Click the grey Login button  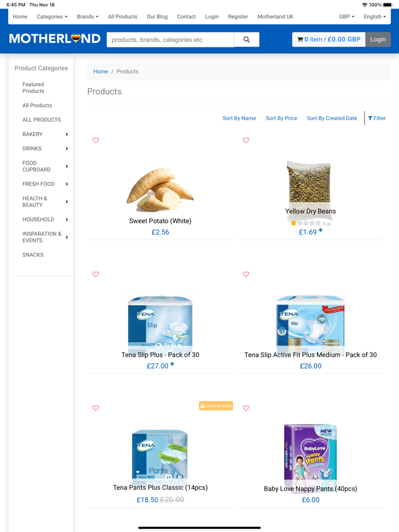coord(378,39)
